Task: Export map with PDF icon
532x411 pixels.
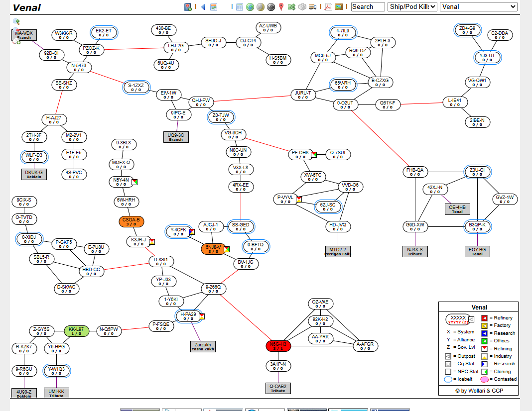Action: [328, 7]
